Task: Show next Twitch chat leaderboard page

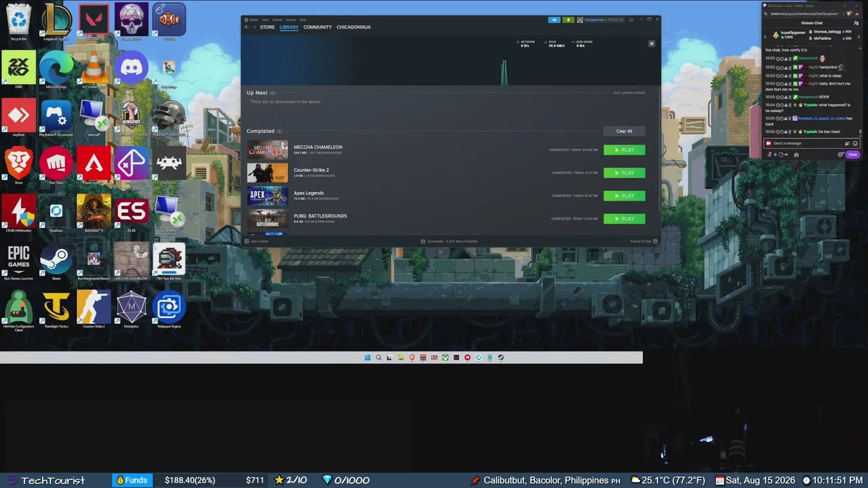Action: tap(858, 35)
